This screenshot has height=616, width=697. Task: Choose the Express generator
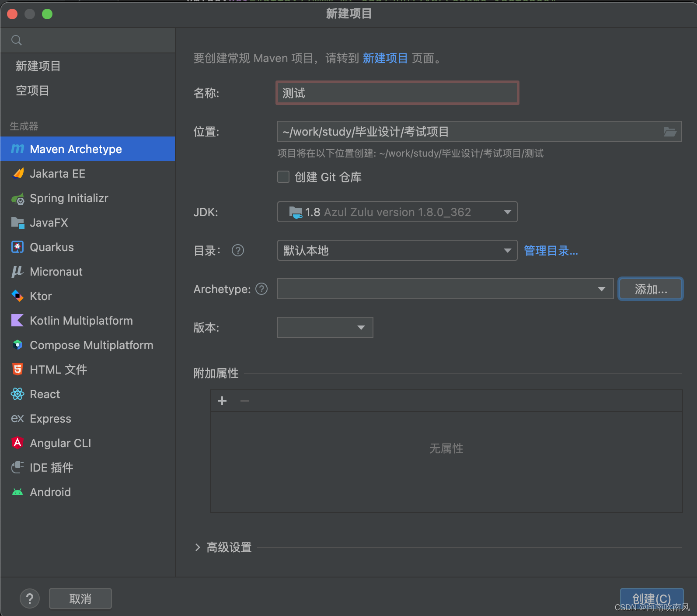(87, 419)
